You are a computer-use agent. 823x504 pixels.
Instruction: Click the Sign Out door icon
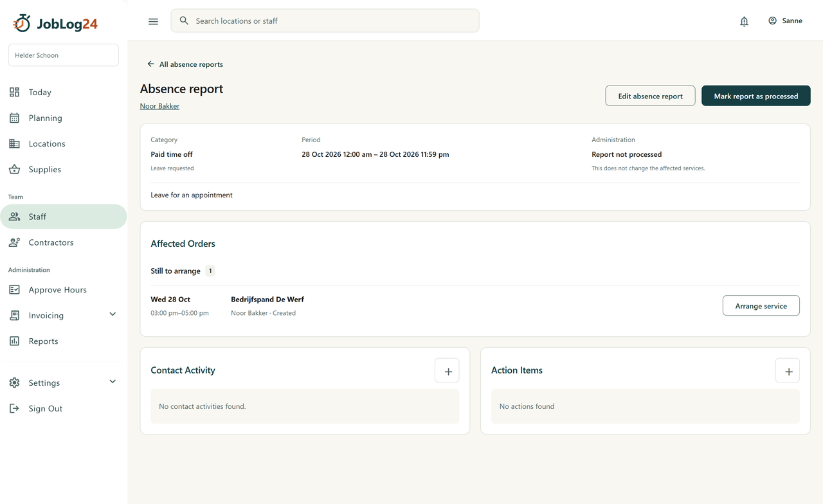pos(14,408)
